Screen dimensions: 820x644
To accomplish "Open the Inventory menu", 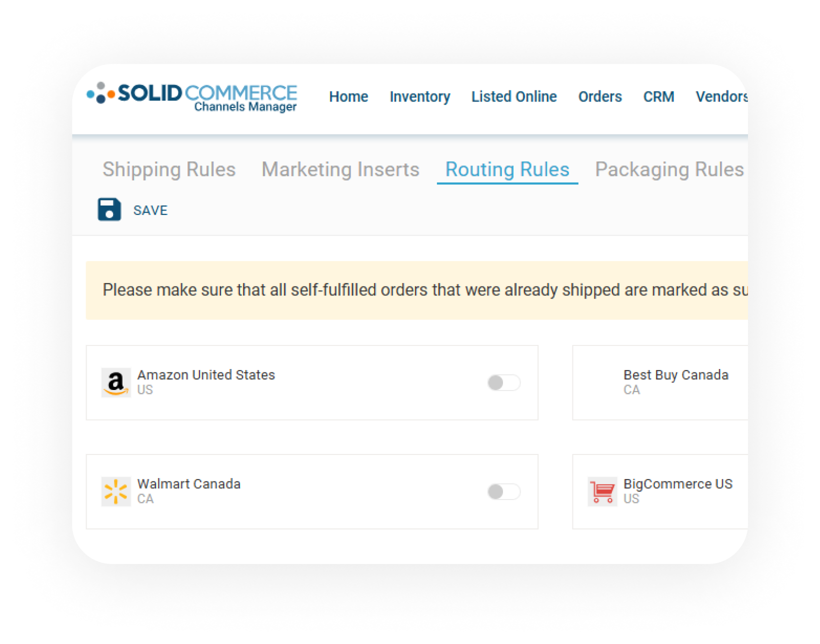I will point(420,96).
